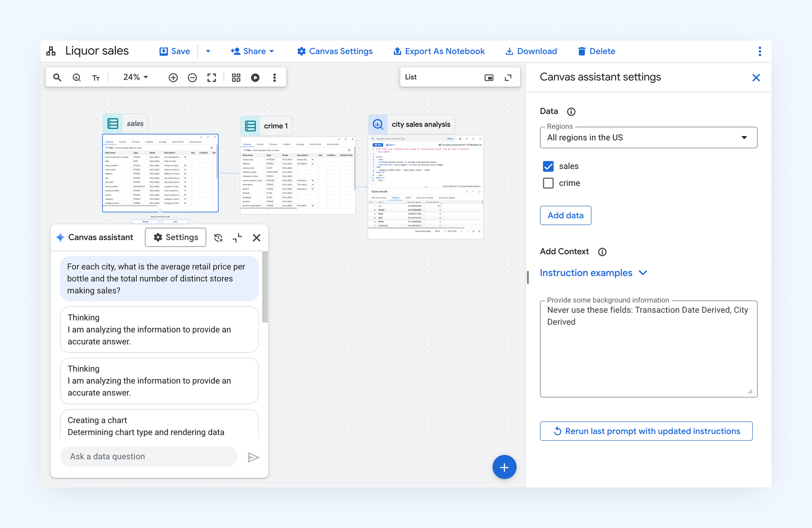Zoom in with the plus circle icon
This screenshot has height=528, width=812.
pyautogui.click(x=173, y=77)
